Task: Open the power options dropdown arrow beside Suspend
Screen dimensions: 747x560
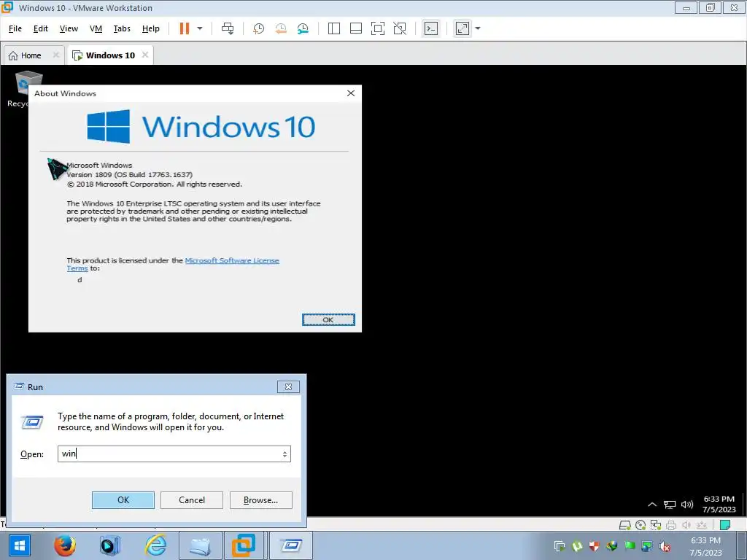Action: 200,28
